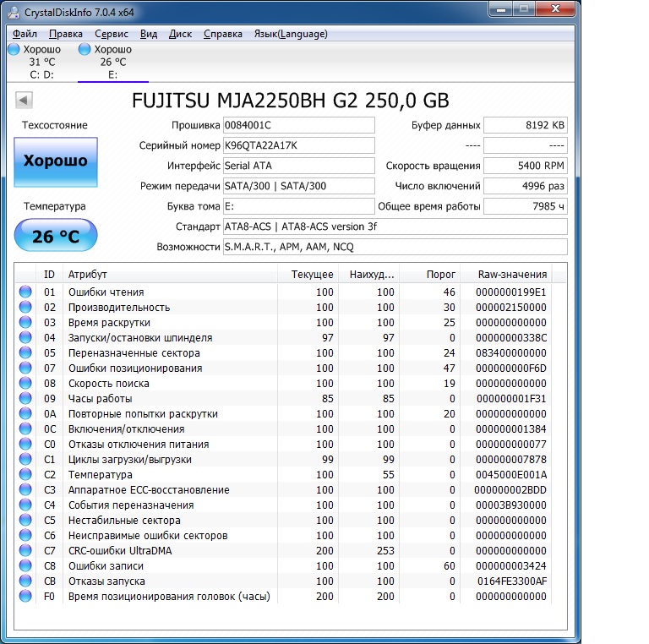Click the Текущее column header
The image size is (649, 644).
(308, 275)
